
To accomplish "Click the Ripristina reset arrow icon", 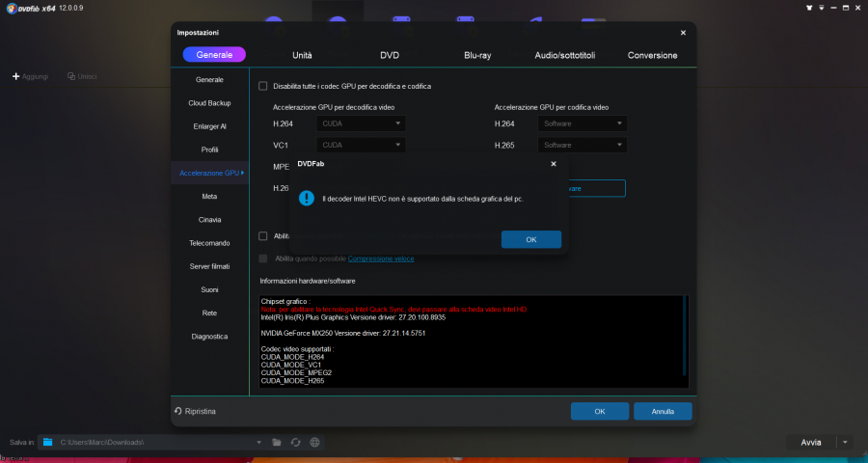I will [178, 412].
